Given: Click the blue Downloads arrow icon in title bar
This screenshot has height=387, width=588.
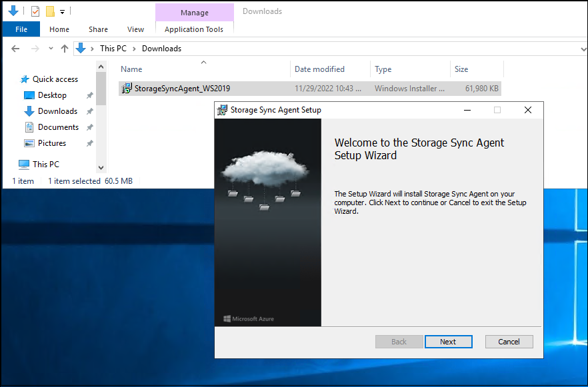Looking at the screenshot, I should 13,11.
